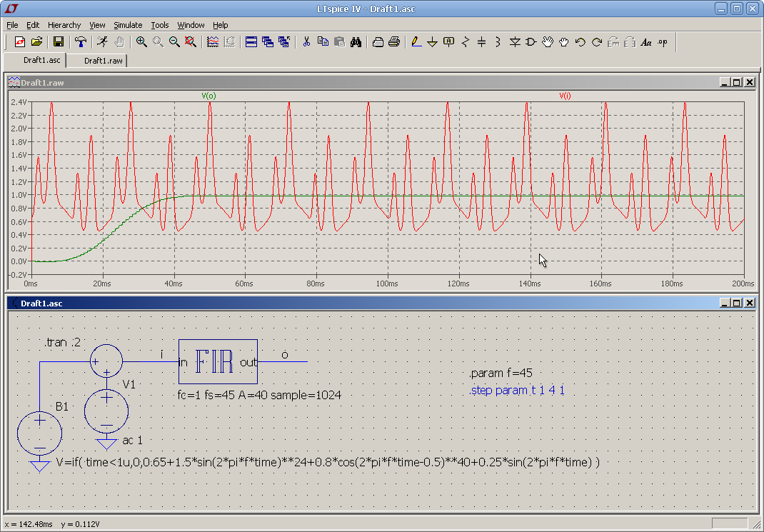Click the V(o) trace label
This screenshot has height=532, width=764.
click(208, 95)
